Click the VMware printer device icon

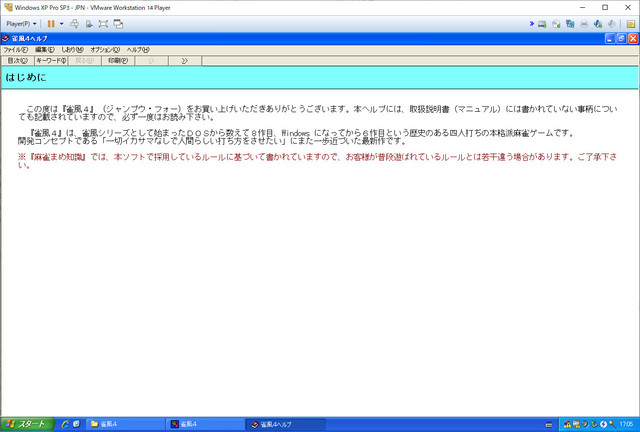coord(584,24)
